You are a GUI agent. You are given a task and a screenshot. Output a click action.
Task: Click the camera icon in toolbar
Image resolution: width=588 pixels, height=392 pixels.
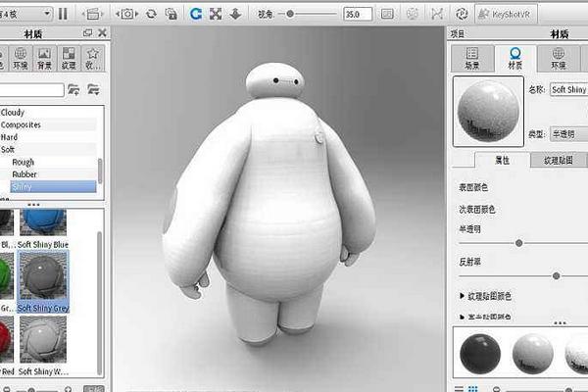point(126,15)
